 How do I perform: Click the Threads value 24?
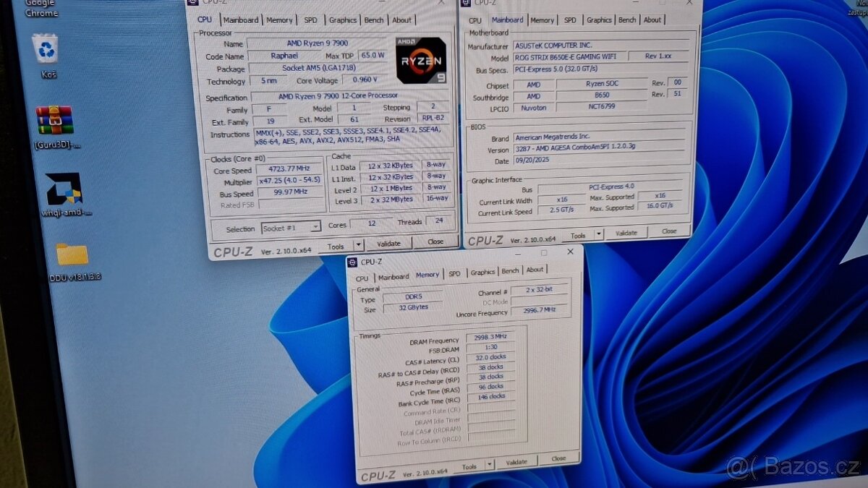[439, 221]
